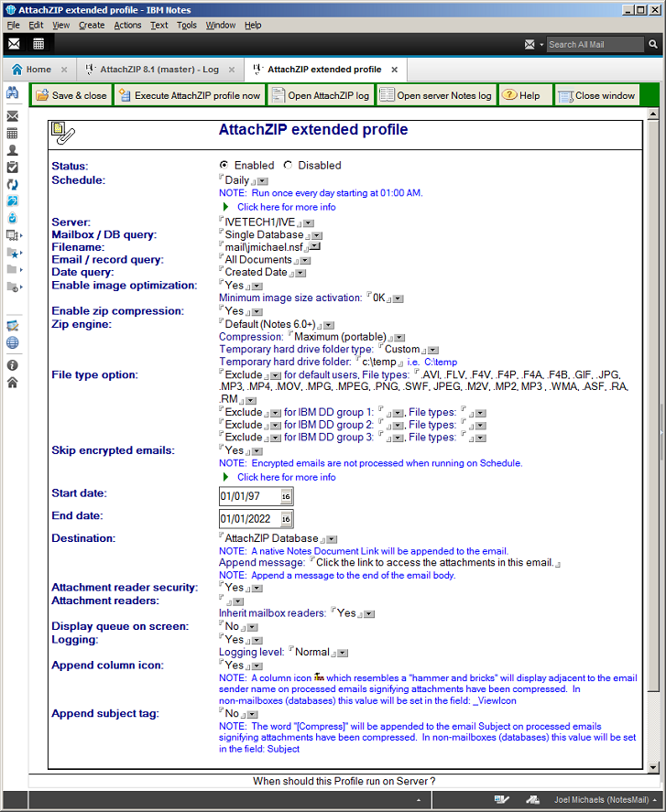Screen dimensions: 666x812
Task: Select the Enabled status radio button
Action: click(x=224, y=165)
